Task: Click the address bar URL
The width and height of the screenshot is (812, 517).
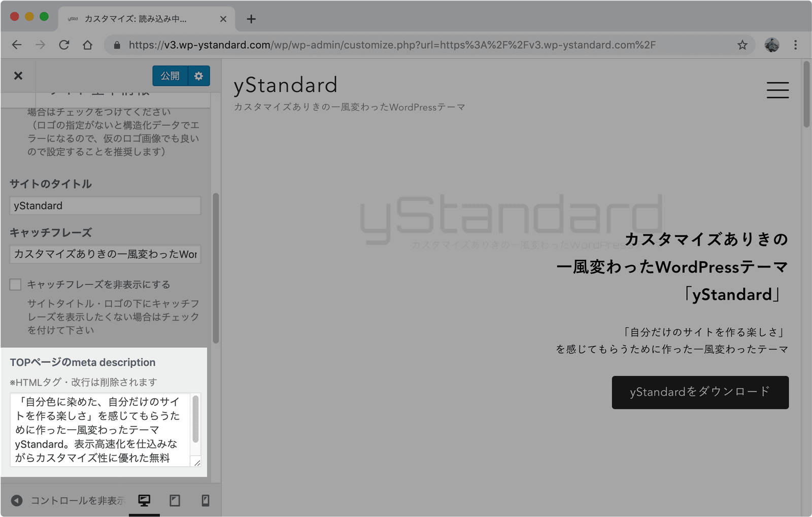Action: point(392,45)
